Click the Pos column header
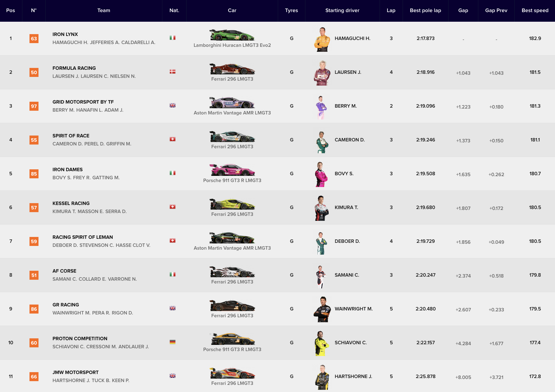 click(x=11, y=11)
